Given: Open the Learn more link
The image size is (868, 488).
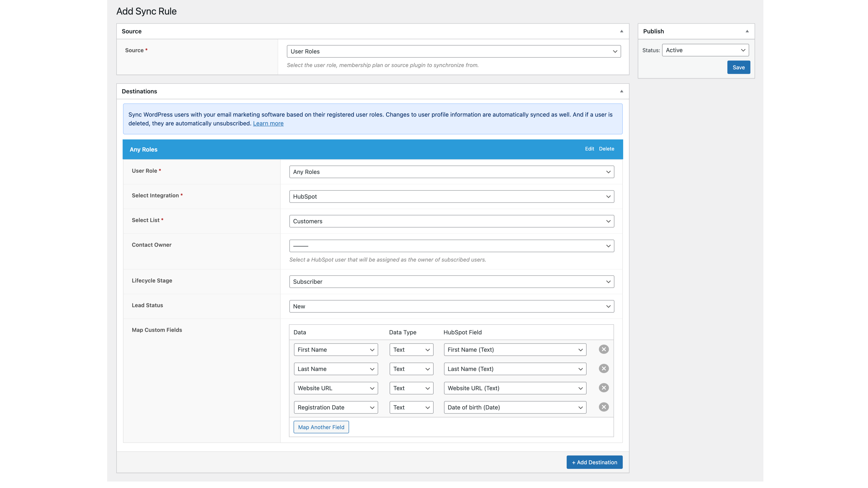Looking at the screenshot, I should pos(268,123).
